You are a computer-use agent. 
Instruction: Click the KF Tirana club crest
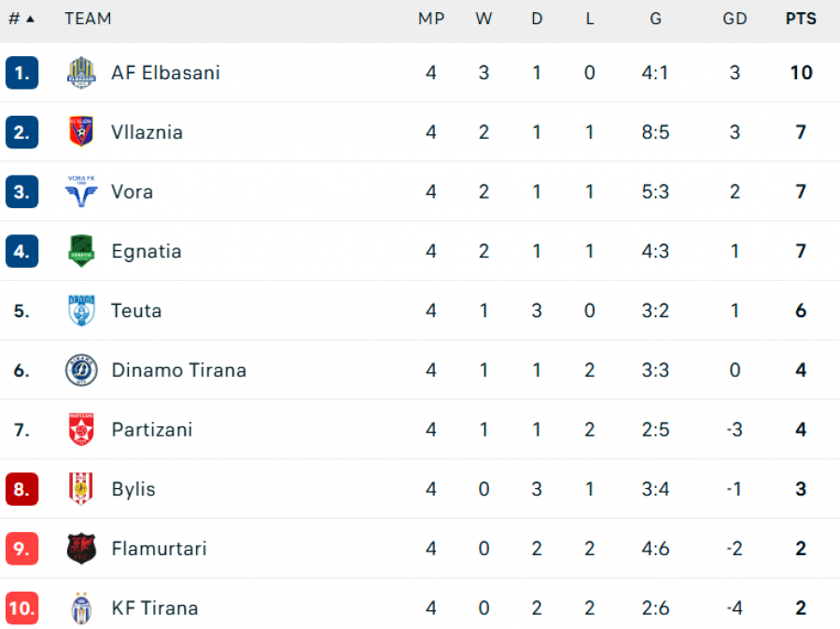coord(81,608)
